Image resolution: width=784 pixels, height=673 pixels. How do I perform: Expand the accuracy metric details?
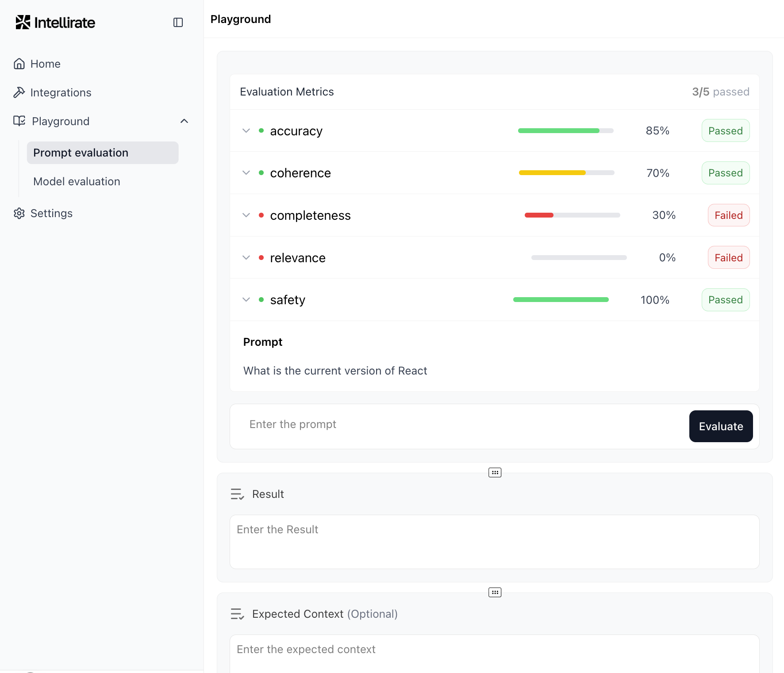(x=246, y=130)
